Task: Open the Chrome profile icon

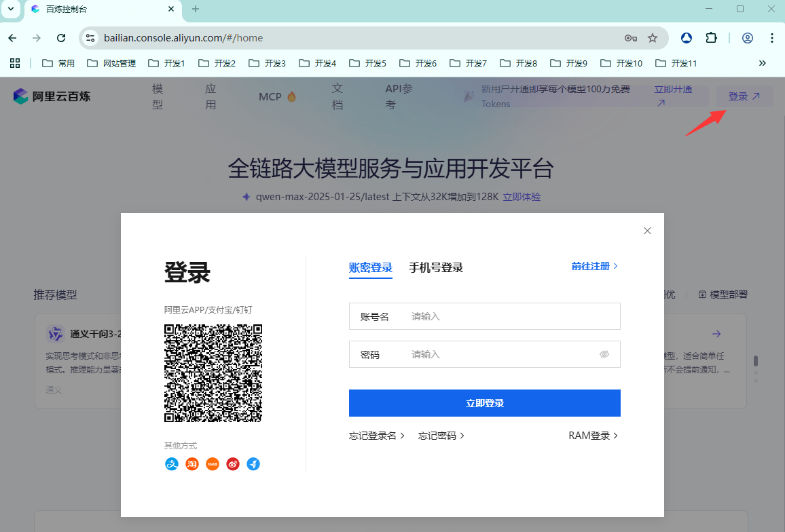Action: click(748, 38)
